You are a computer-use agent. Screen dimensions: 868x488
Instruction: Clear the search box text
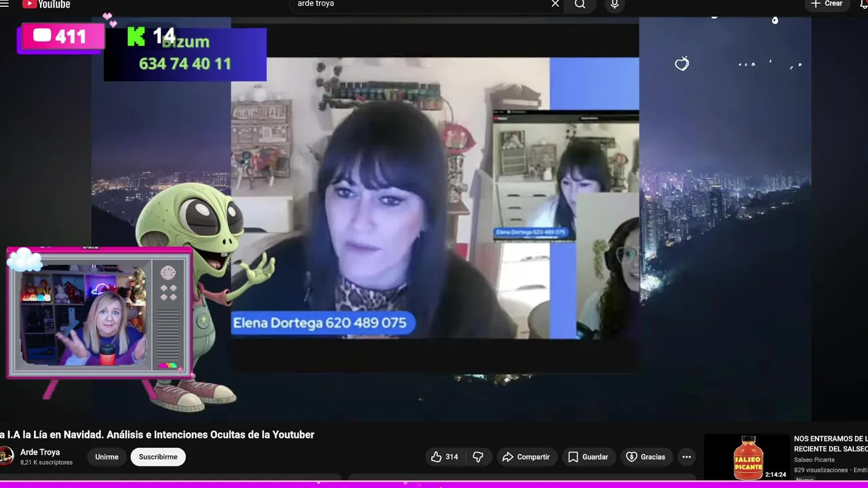click(555, 4)
